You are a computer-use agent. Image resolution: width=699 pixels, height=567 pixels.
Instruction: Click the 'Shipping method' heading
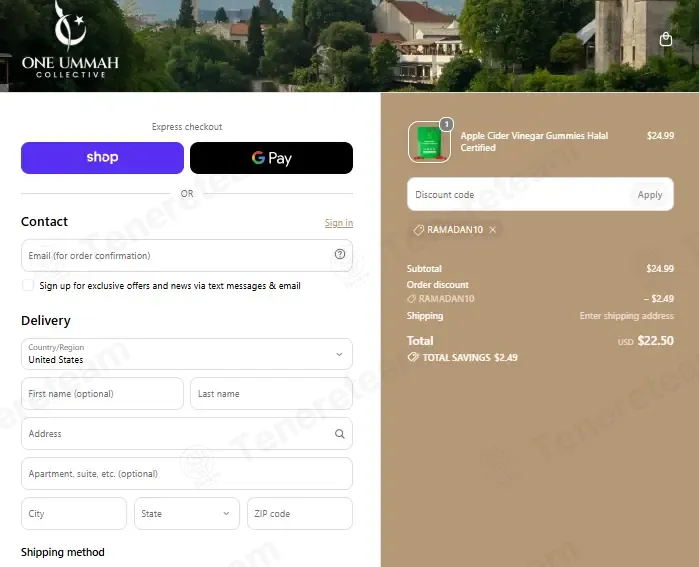click(62, 552)
